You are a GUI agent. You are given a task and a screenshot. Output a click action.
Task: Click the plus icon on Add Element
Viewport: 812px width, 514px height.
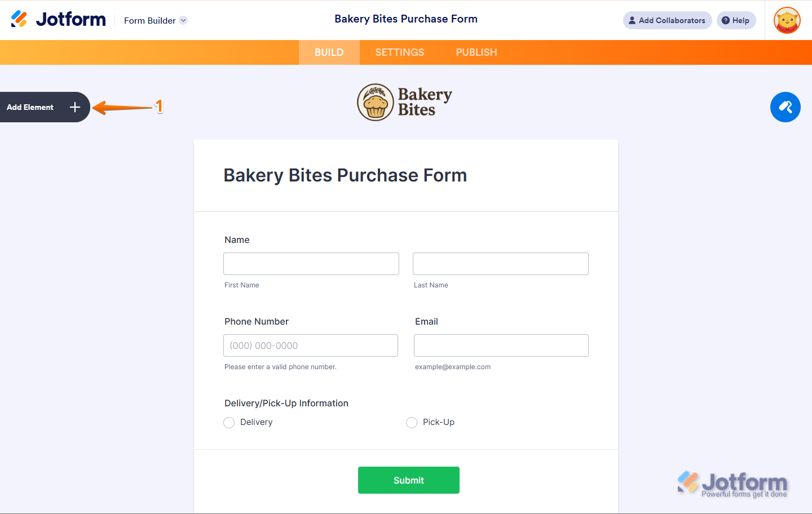tap(75, 107)
